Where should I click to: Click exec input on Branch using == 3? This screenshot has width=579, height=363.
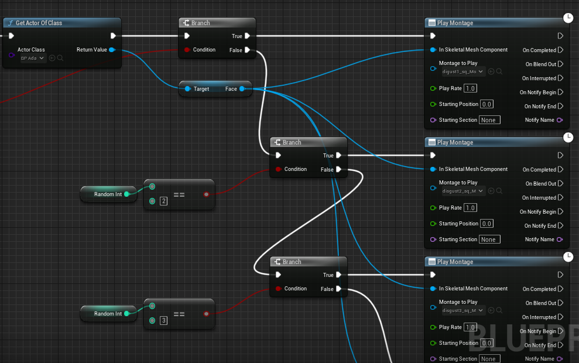278,275
